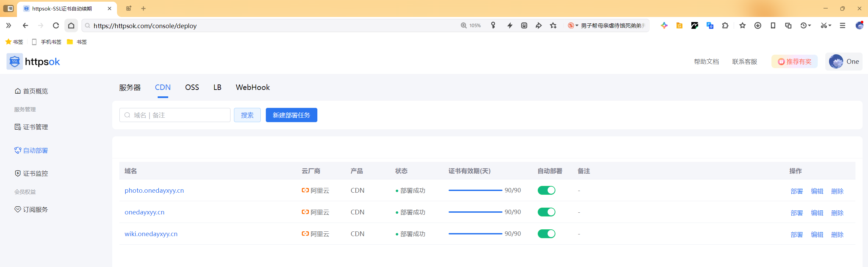The height and width of the screenshot is (267, 868).
Task: Open the home page overview sidebar icon
Action: pyautogui.click(x=18, y=91)
